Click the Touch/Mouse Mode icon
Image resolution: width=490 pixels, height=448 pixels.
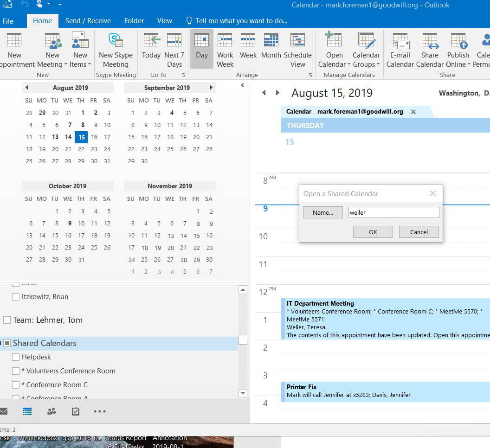[39, 4]
